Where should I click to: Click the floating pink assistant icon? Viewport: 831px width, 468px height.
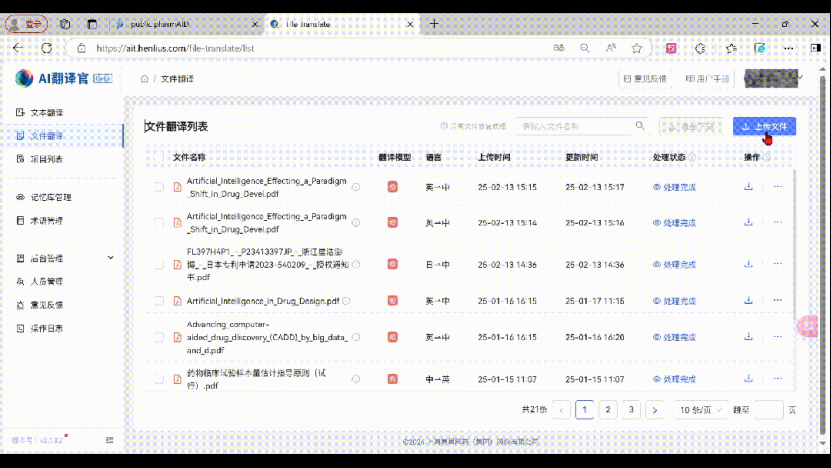[808, 326]
